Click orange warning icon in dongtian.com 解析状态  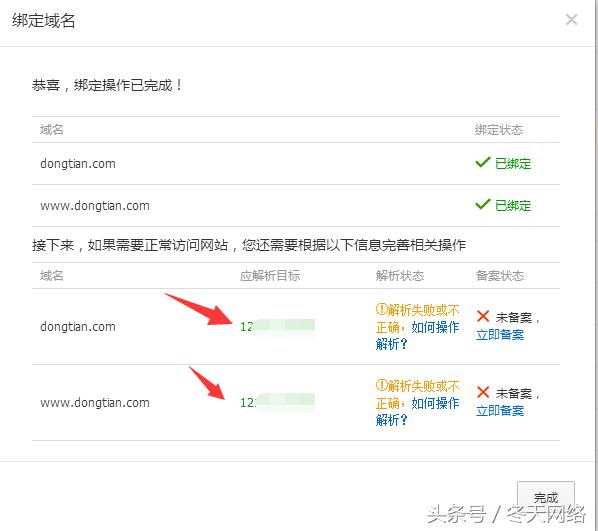click(381, 309)
